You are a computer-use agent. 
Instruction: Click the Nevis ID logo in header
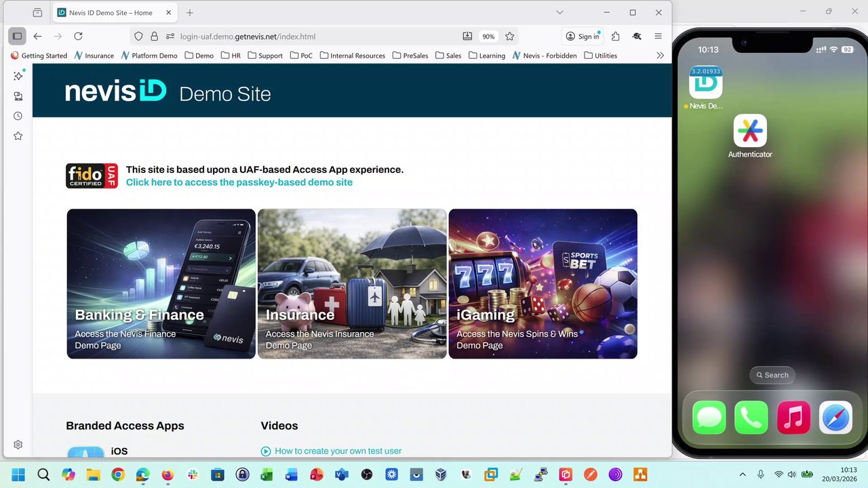115,91
